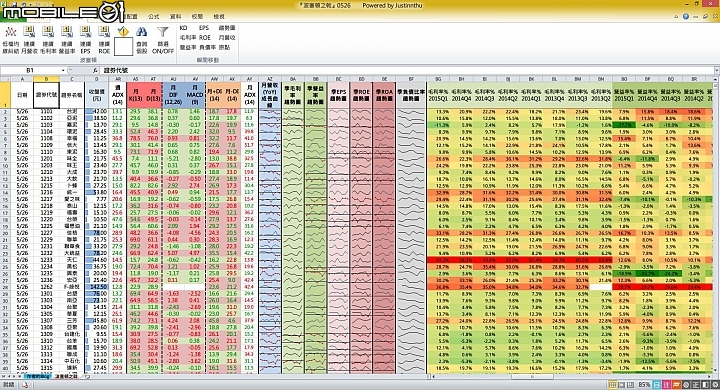Viewport: 720px width, 390px height.
Task: Jump to 毛利率 section via ribbon
Action: click(188, 38)
